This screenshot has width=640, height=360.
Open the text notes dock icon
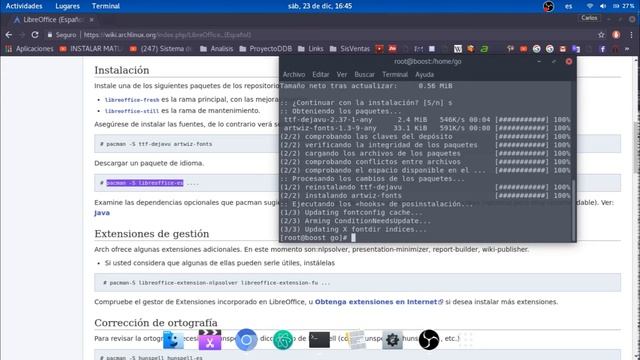pos(356,340)
